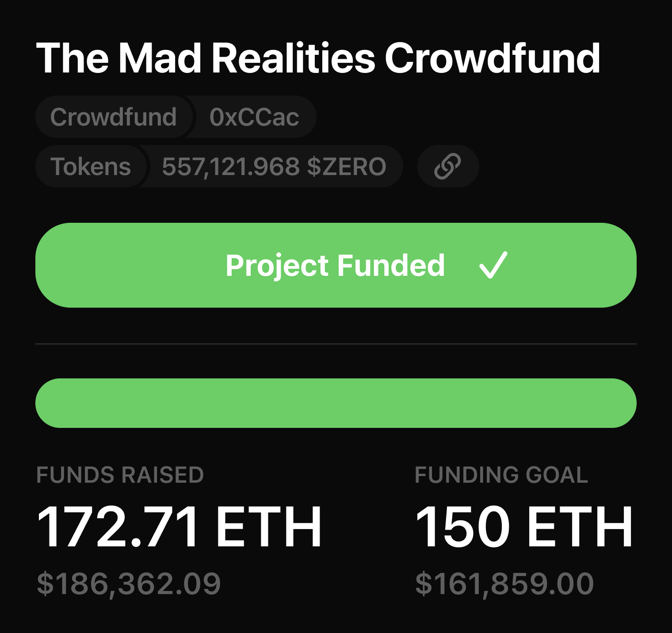
Task: Open the 0xCCac contract address
Action: (x=254, y=117)
